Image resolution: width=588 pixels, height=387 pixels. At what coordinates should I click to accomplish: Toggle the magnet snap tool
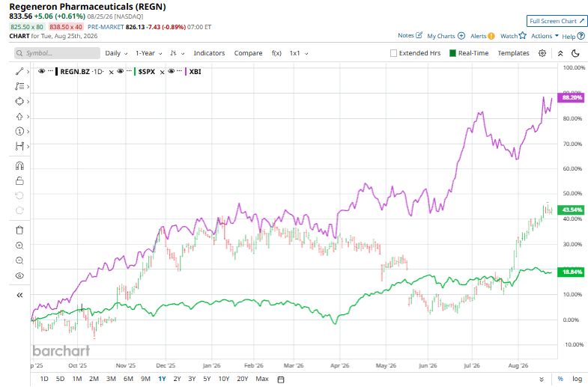19,165
